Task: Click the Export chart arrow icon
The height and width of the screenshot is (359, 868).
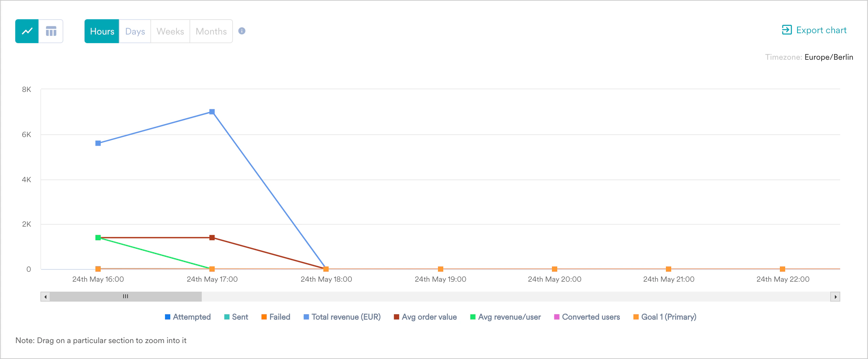Action: click(787, 31)
